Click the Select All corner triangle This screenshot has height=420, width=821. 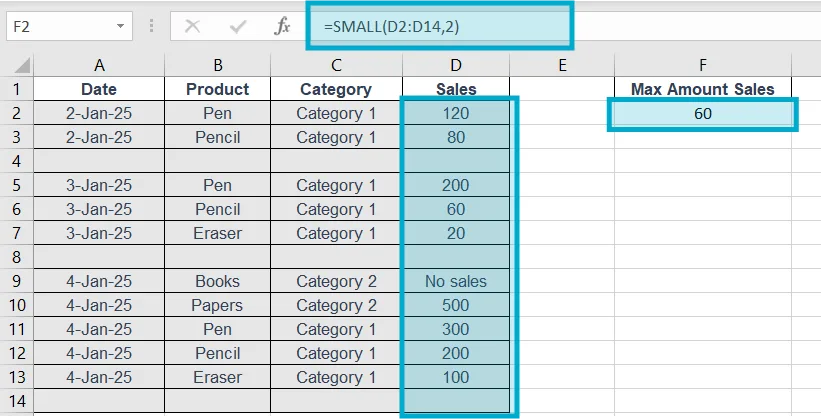tap(17, 66)
